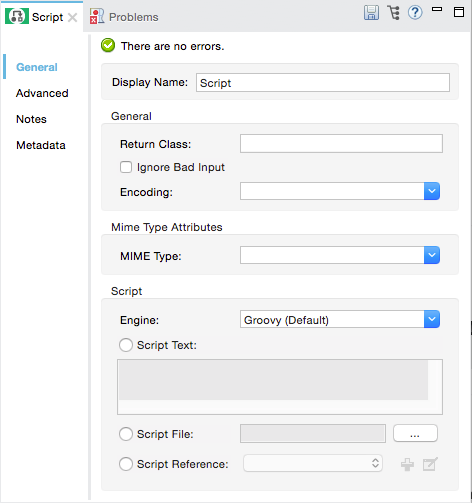This screenshot has width=472, height=503.
Task: Click the Return Class input field
Action: (341, 144)
